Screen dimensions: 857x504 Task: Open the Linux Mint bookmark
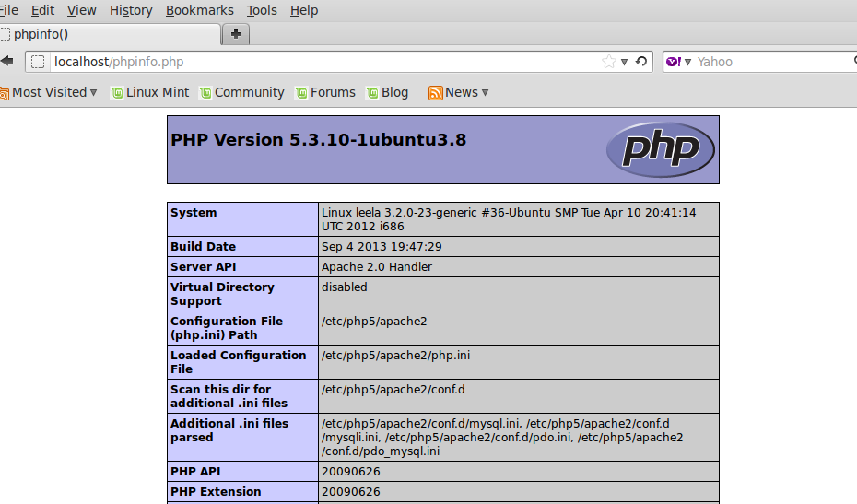coord(150,92)
